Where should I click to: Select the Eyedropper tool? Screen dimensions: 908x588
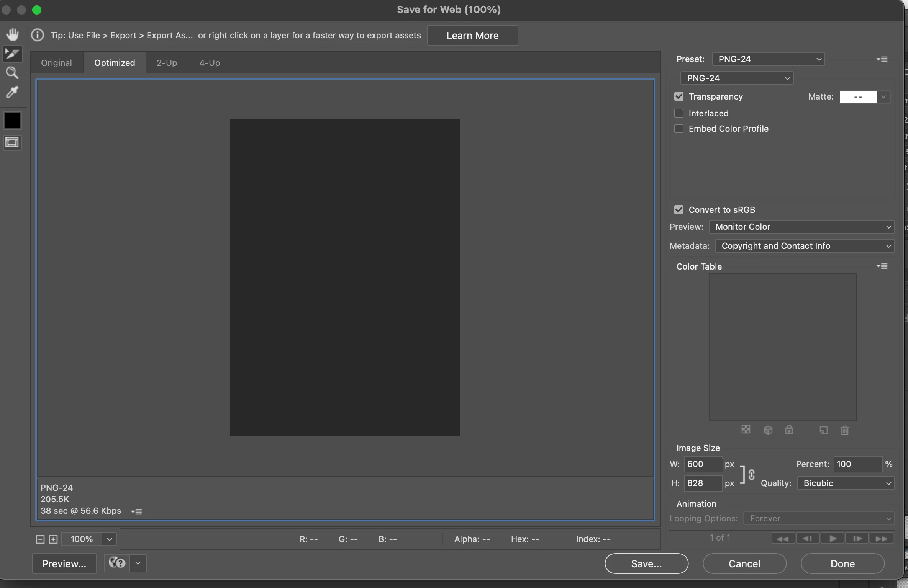coord(12,92)
